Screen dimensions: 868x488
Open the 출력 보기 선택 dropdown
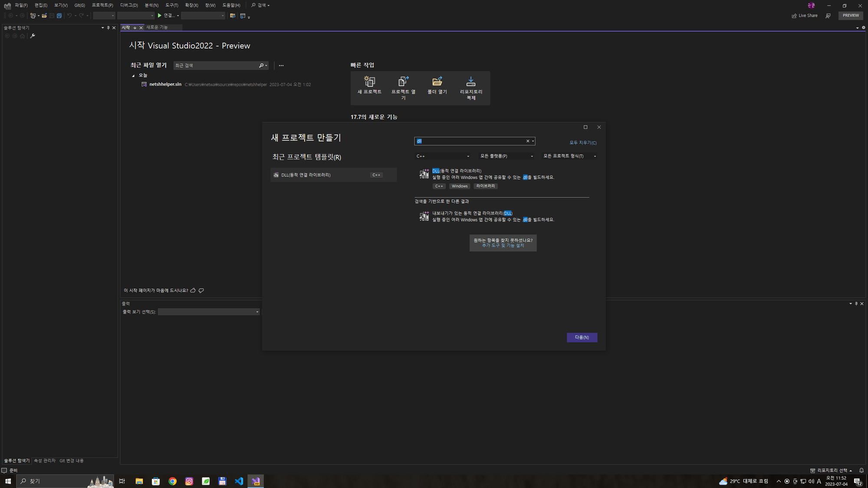coord(209,312)
